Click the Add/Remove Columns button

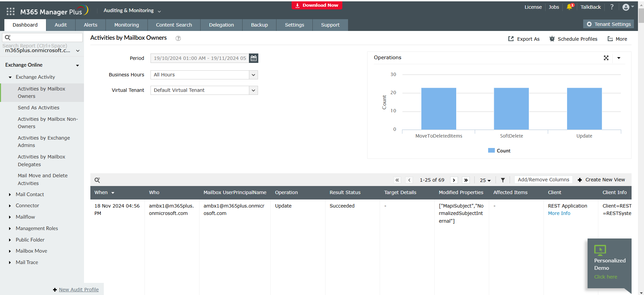click(543, 180)
